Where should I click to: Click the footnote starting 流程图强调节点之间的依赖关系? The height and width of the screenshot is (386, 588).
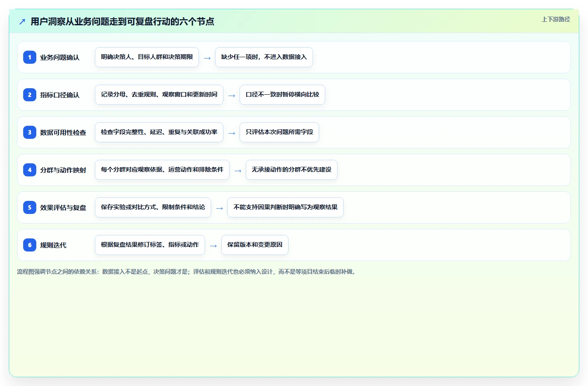click(187, 272)
